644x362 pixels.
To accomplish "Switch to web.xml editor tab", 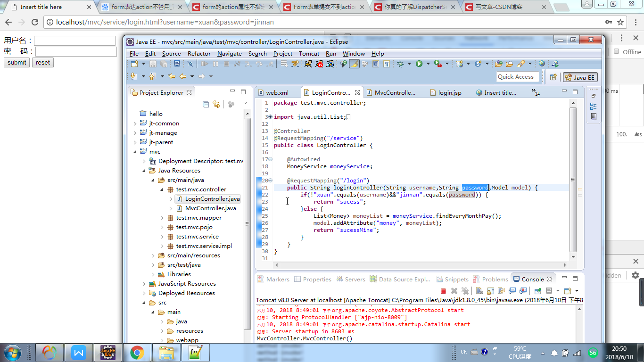I will pos(277,92).
